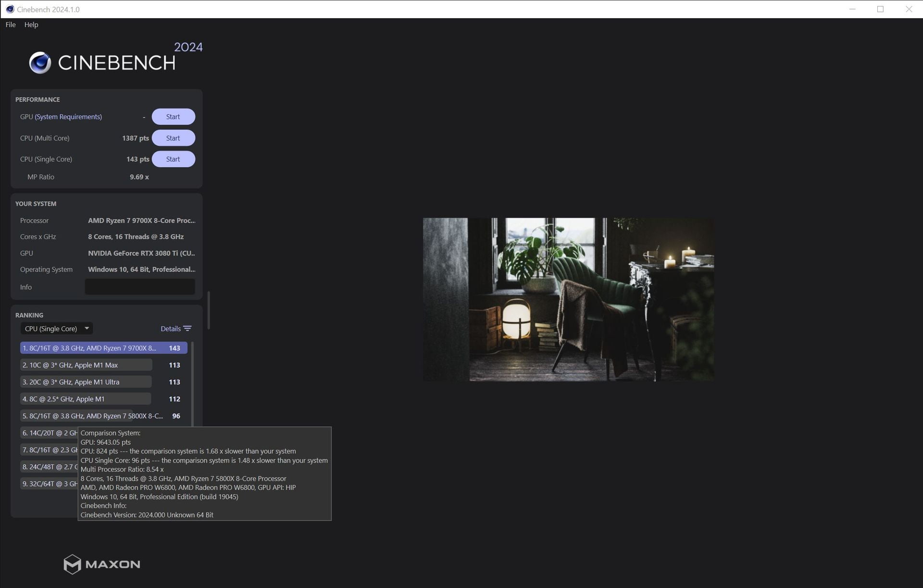Open the System Requirements link

click(x=68, y=117)
